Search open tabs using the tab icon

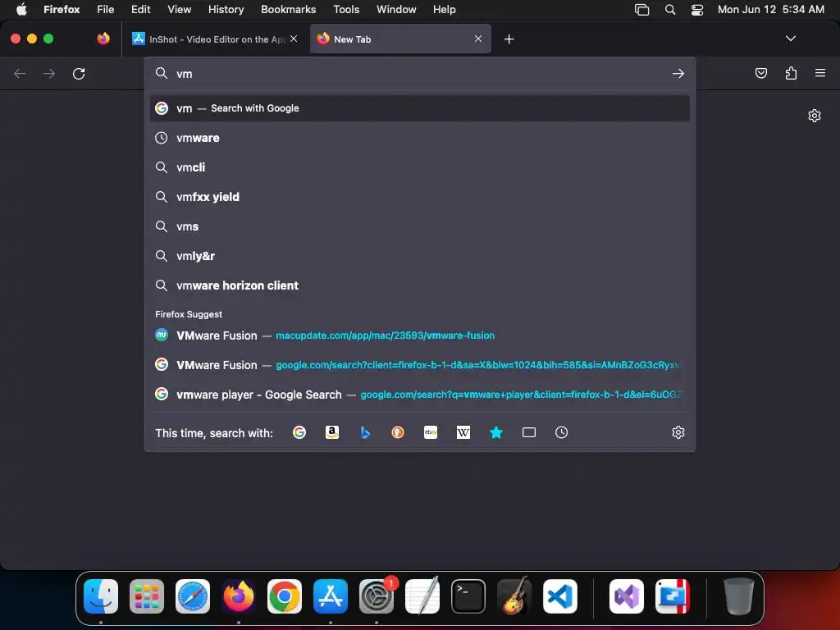pos(529,432)
